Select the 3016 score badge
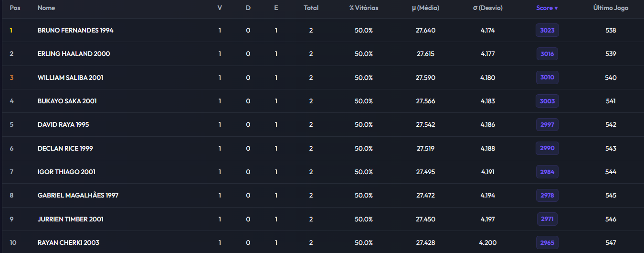Image resolution: width=644 pixels, height=253 pixels. 547,54
